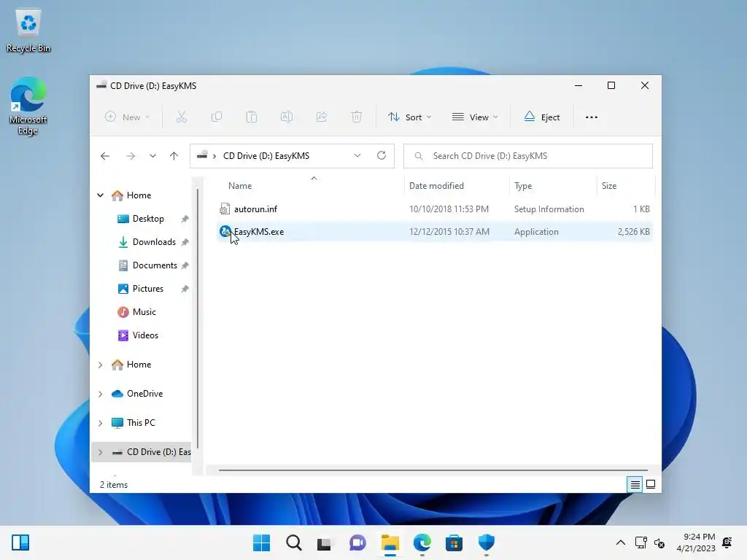Launch Edge from the taskbar
Viewport: 747px width, 560px height.
click(422, 542)
